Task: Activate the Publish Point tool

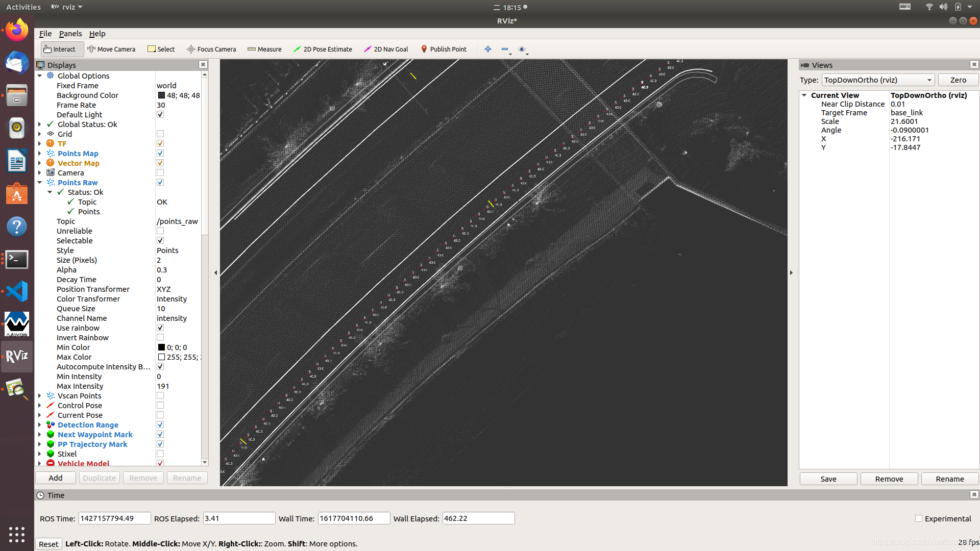Action: tap(444, 49)
